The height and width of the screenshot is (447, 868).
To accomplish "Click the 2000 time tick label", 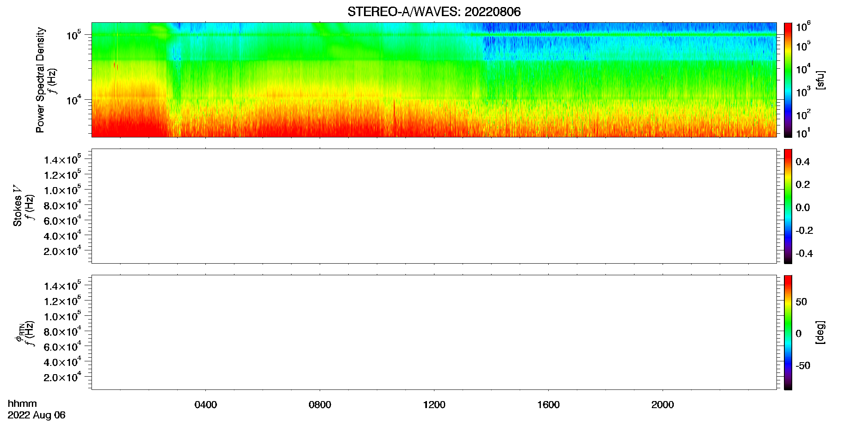I will click(663, 405).
